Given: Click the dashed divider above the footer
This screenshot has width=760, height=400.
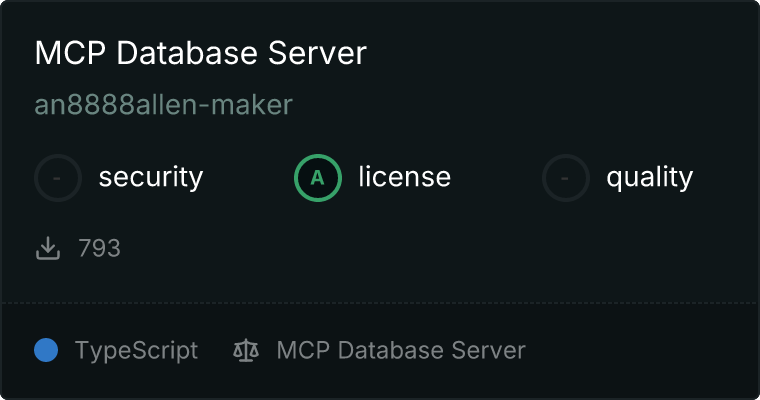Looking at the screenshot, I should (380, 302).
